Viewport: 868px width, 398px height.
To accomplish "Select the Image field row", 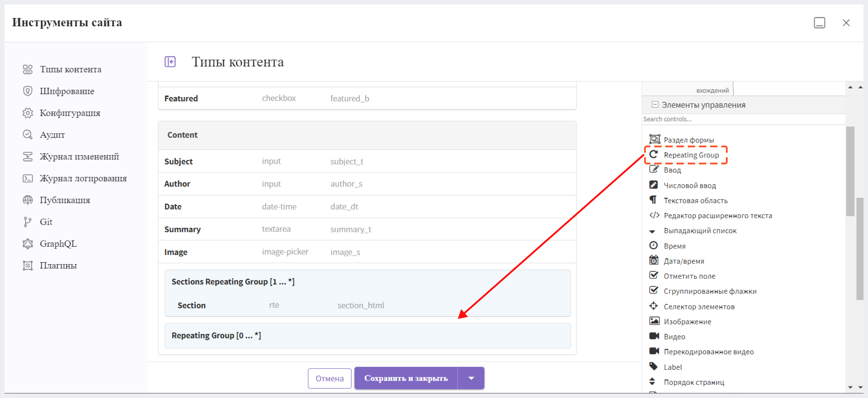I will tap(367, 252).
